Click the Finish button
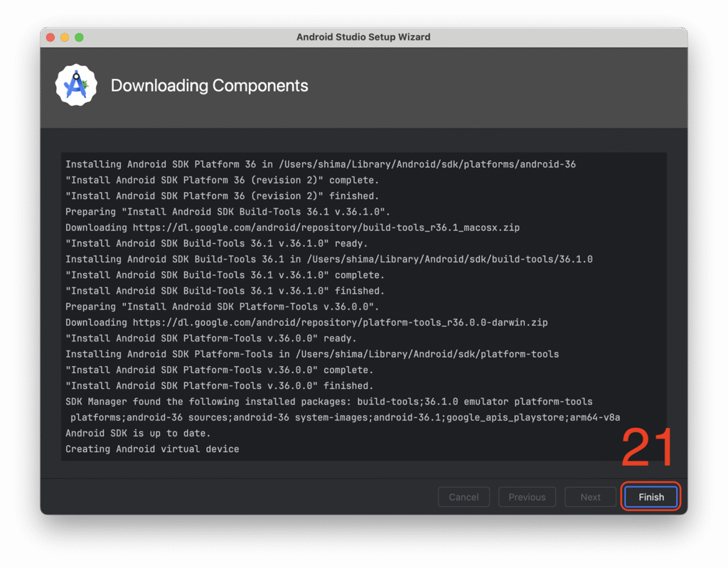728x568 pixels. point(651,497)
